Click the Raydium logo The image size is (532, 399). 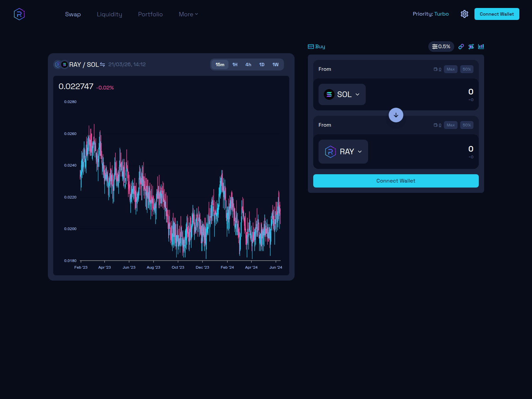point(19,14)
